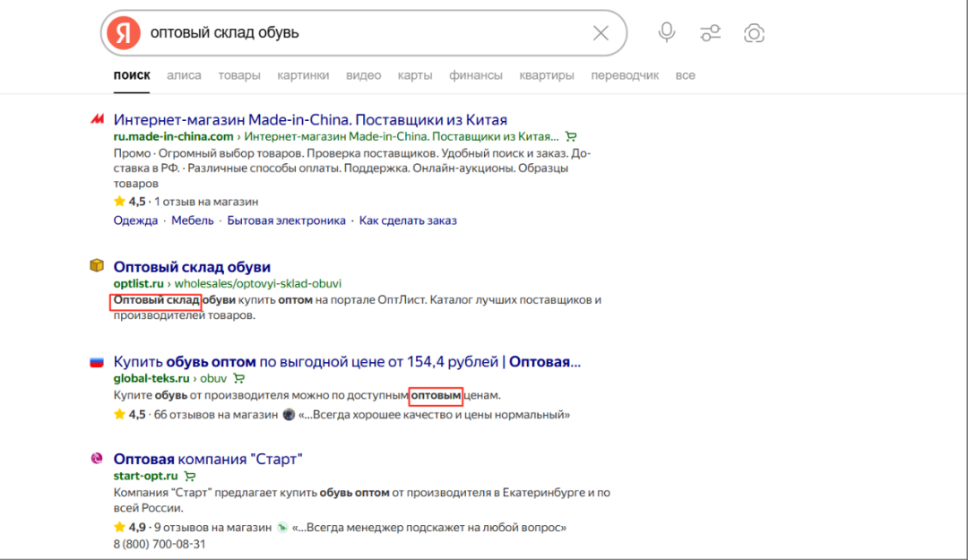Click the optlist.ru domain link

138,283
